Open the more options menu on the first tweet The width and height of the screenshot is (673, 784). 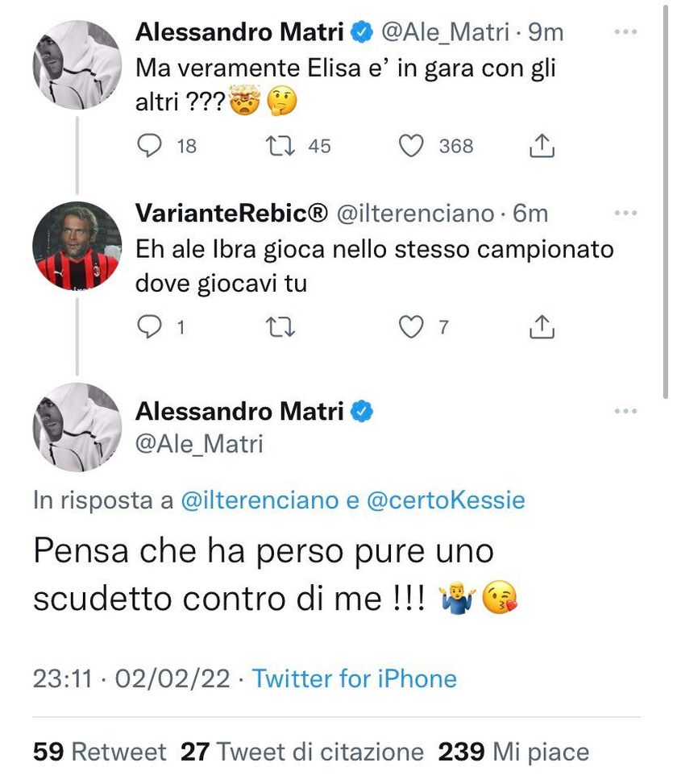click(625, 31)
